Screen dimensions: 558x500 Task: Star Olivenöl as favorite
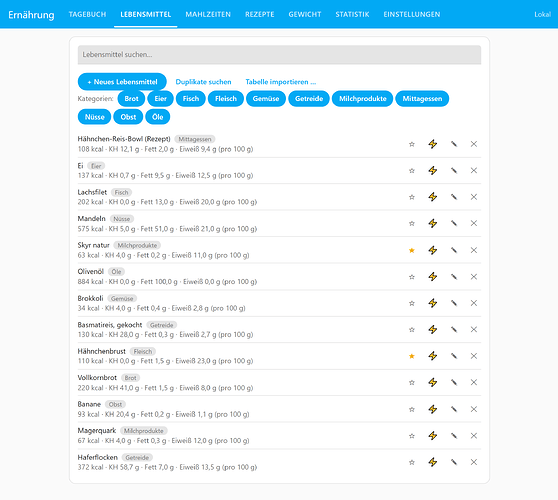(x=412, y=277)
